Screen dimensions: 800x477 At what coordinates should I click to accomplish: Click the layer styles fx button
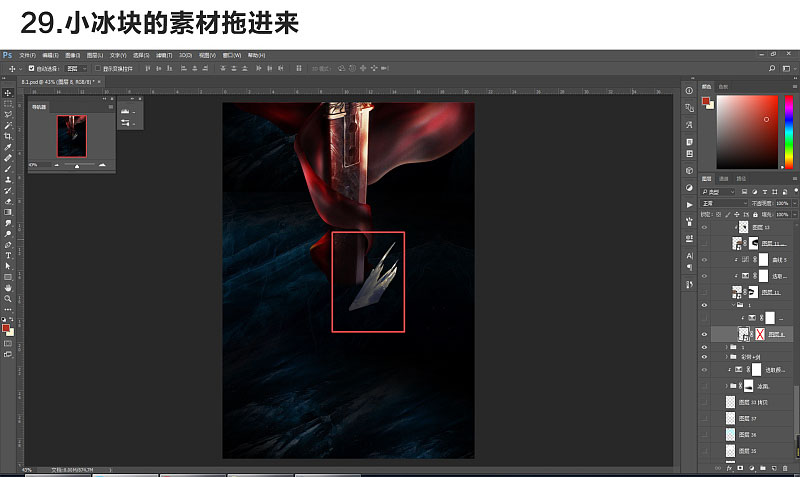click(729, 468)
